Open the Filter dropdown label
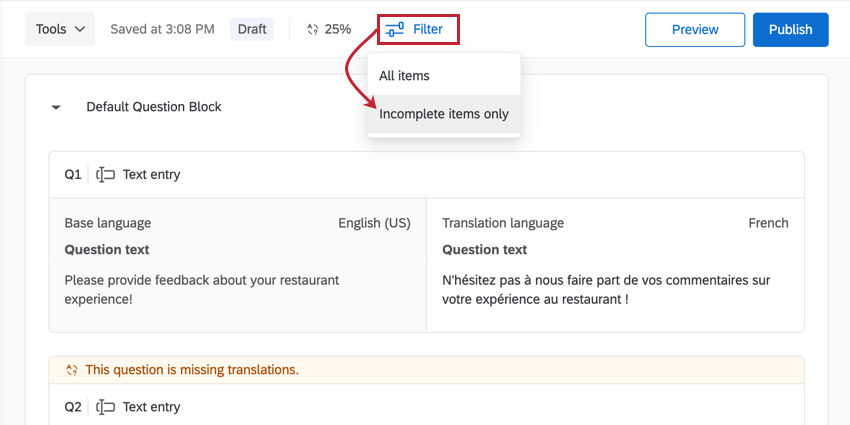The width and height of the screenshot is (850, 425). [x=428, y=29]
